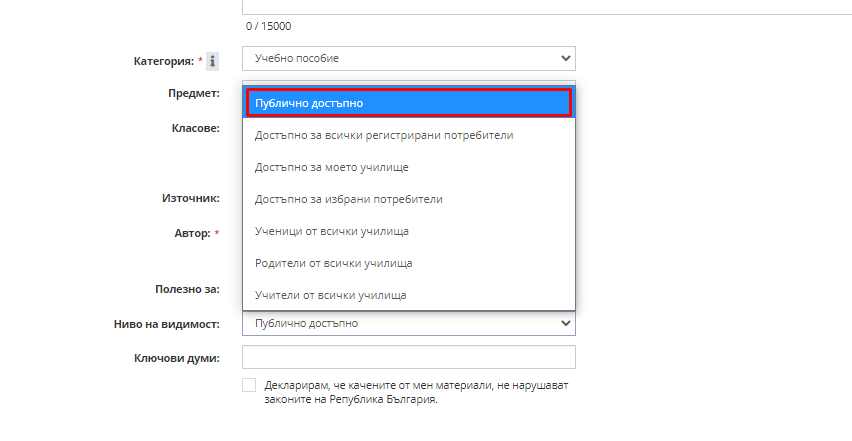Click the Ниво на видимост label
The height and width of the screenshot is (441, 852).
point(167,324)
